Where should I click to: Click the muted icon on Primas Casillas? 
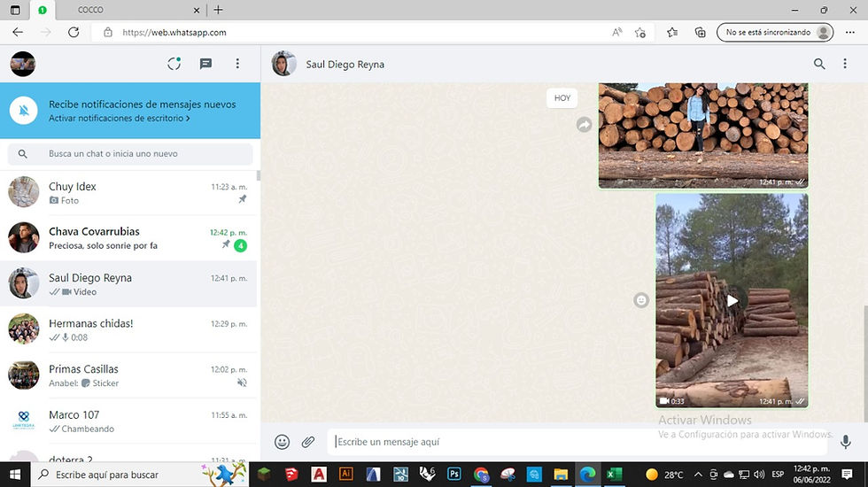[x=242, y=383]
